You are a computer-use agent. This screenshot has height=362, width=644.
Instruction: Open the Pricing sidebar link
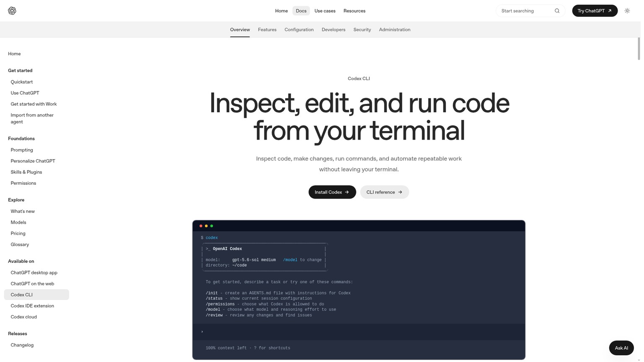click(18, 233)
